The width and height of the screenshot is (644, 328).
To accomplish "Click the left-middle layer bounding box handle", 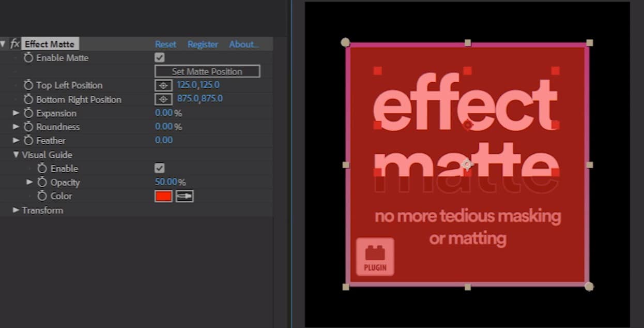I will coord(346,165).
